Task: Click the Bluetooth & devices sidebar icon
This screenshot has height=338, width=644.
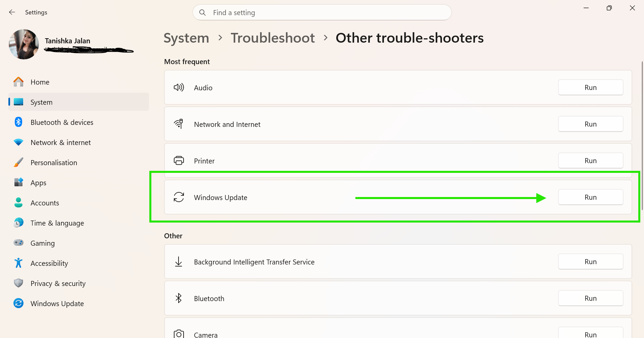Action: (18, 122)
